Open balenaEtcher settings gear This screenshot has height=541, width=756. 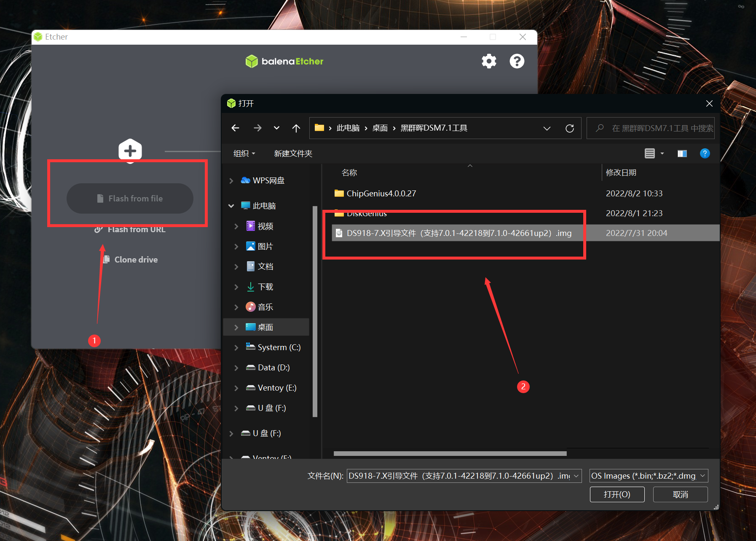(x=489, y=62)
